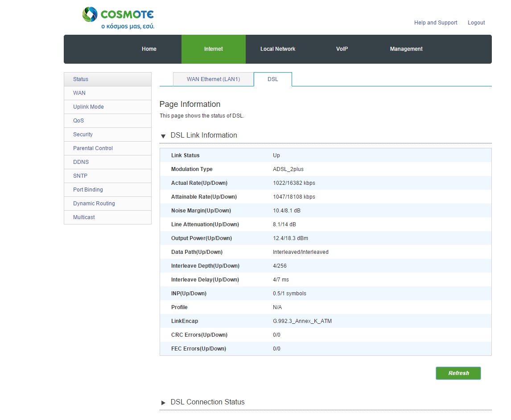Select 'G.992.3_Annex_K_ATM' LinkEncap value
This screenshot has width=511, height=420.
(x=302, y=321)
